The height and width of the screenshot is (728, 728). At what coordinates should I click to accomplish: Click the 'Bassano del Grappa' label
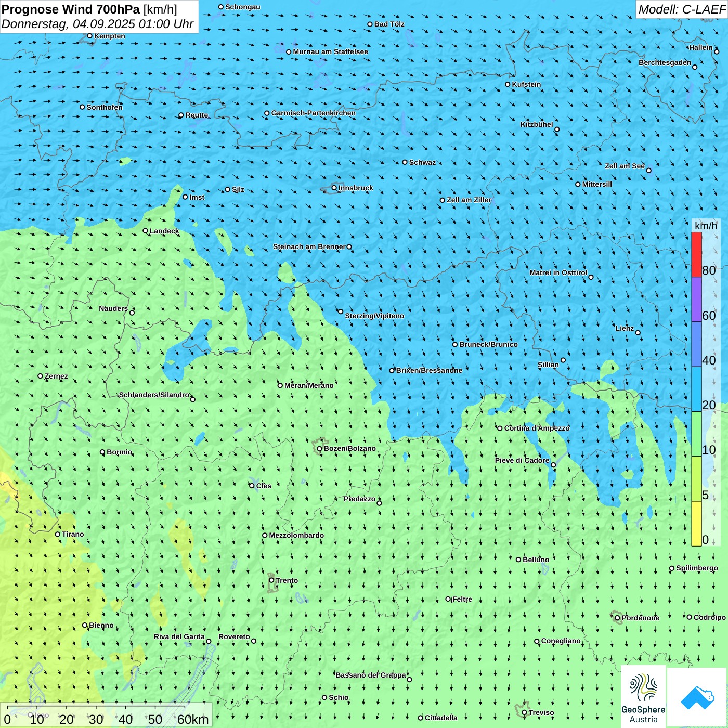[371, 675]
